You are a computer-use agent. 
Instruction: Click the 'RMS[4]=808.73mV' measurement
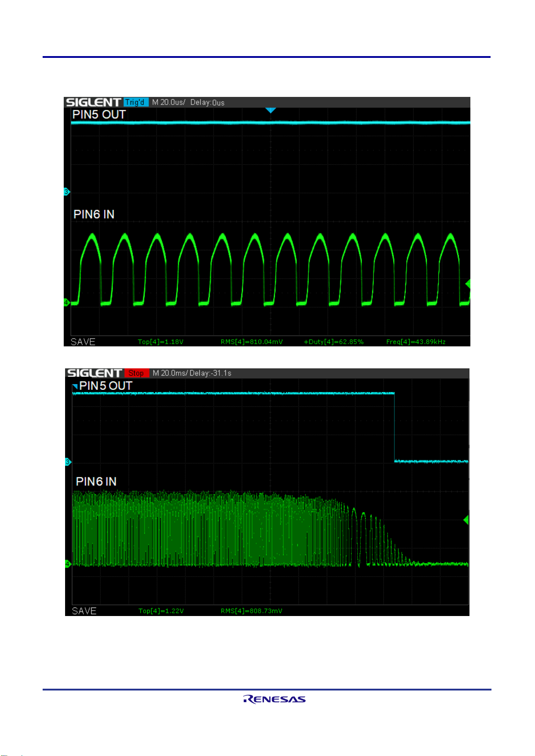click(x=251, y=611)
